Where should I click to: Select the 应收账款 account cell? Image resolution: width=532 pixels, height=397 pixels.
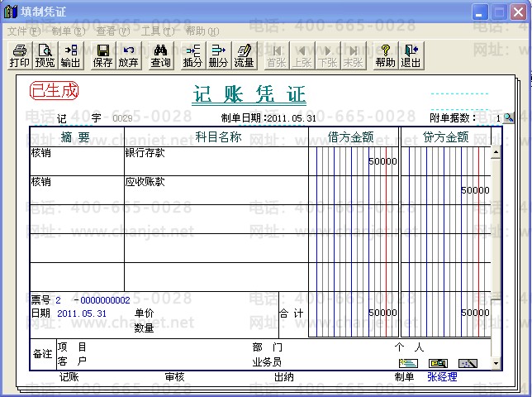pyautogui.click(x=215, y=189)
